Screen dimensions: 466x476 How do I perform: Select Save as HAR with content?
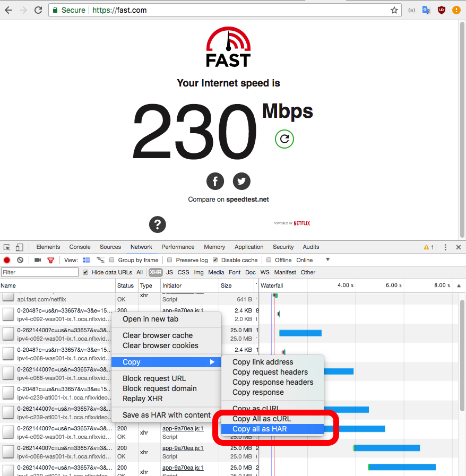coord(166,415)
